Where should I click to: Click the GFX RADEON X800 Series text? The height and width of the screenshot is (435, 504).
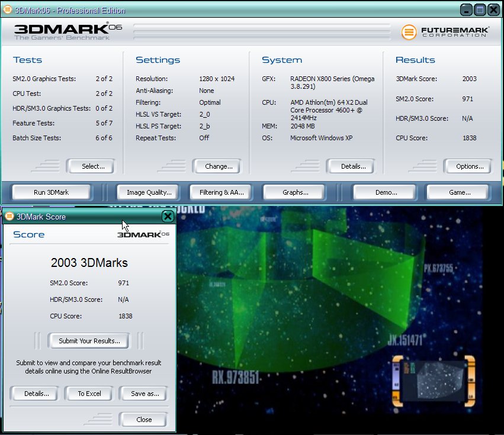tap(332, 83)
